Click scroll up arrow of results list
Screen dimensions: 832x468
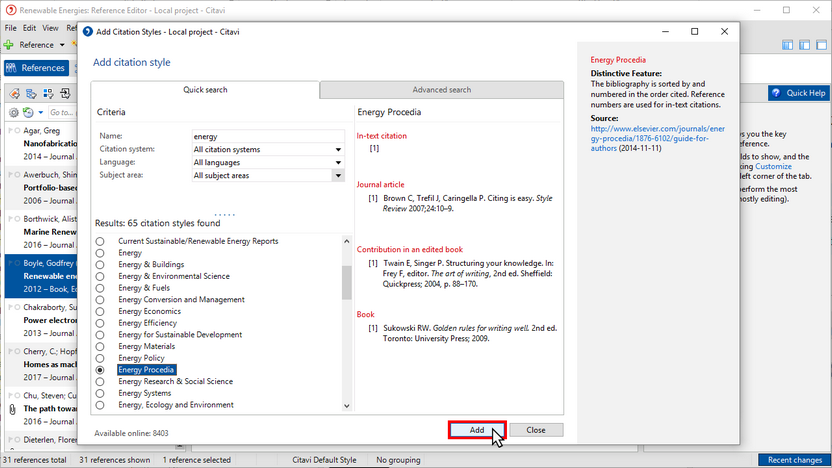click(x=346, y=241)
